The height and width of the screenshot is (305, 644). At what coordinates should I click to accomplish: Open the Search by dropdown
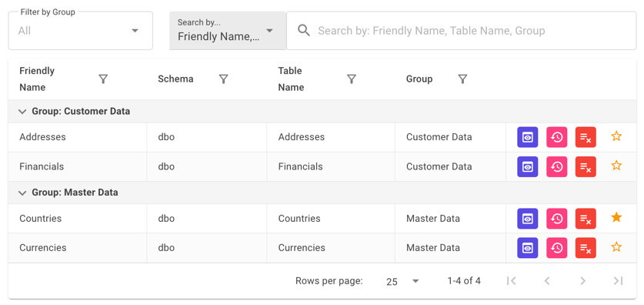click(x=228, y=30)
